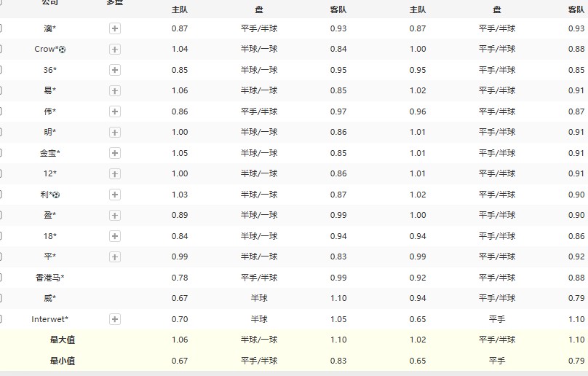Expand more handicaps for 12* row
This screenshot has width=588, height=376.
point(115,174)
